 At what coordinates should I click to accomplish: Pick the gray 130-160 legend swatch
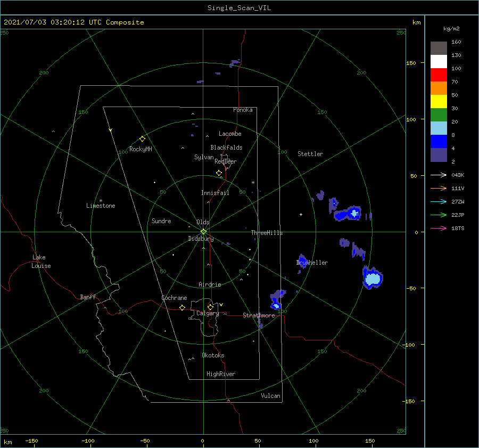click(x=439, y=48)
